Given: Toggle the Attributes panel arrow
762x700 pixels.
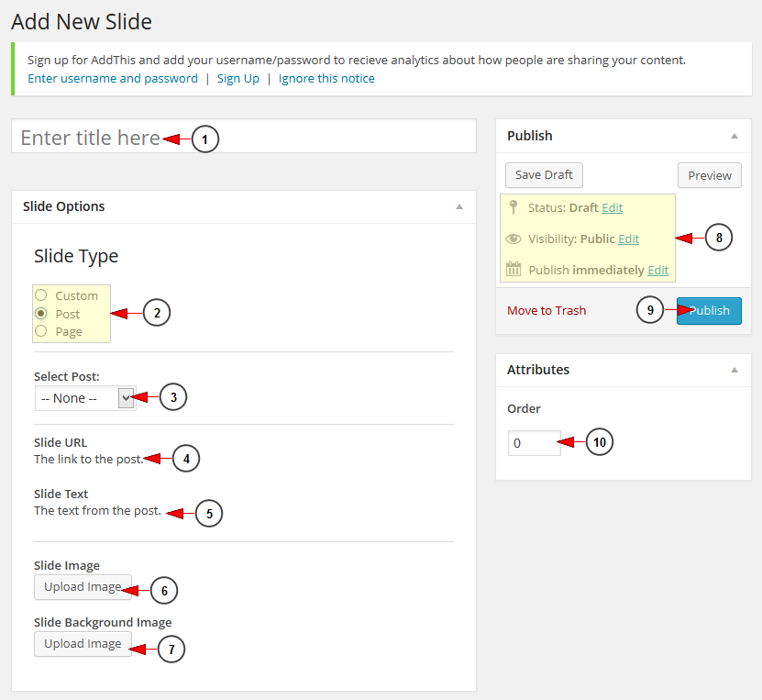Looking at the screenshot, I should 734,370.
